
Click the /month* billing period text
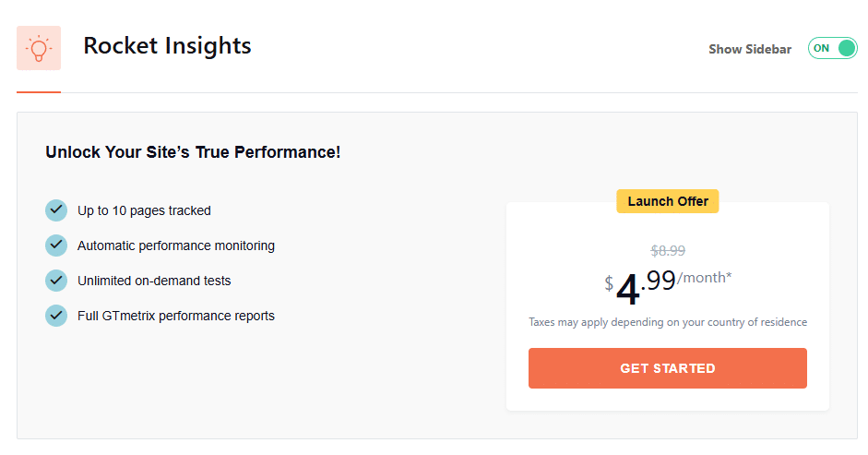[x=705, y=278]
